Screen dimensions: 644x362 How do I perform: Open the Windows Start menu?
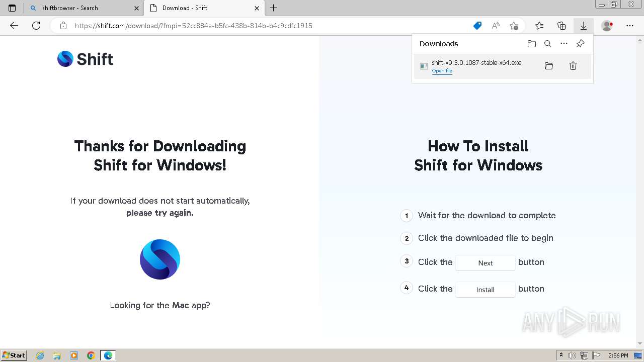[x=14, y=355]
